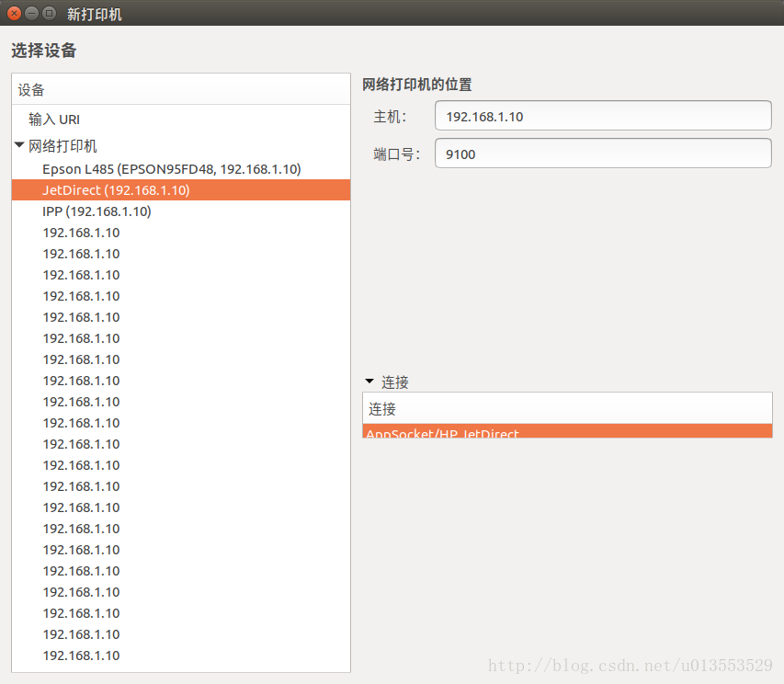The width and height of the screenshot is (784, 684).
Task: Close the 新打印机 window
Action: [14, 14]
